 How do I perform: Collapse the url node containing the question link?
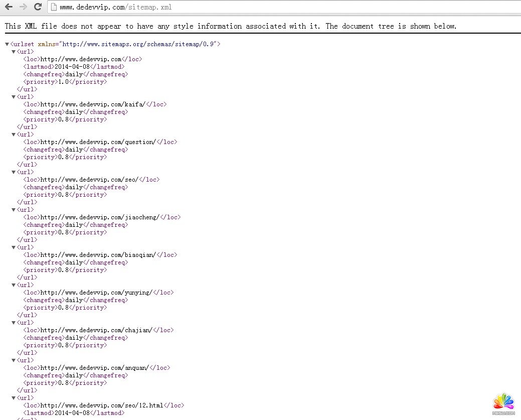coord(14,135)
